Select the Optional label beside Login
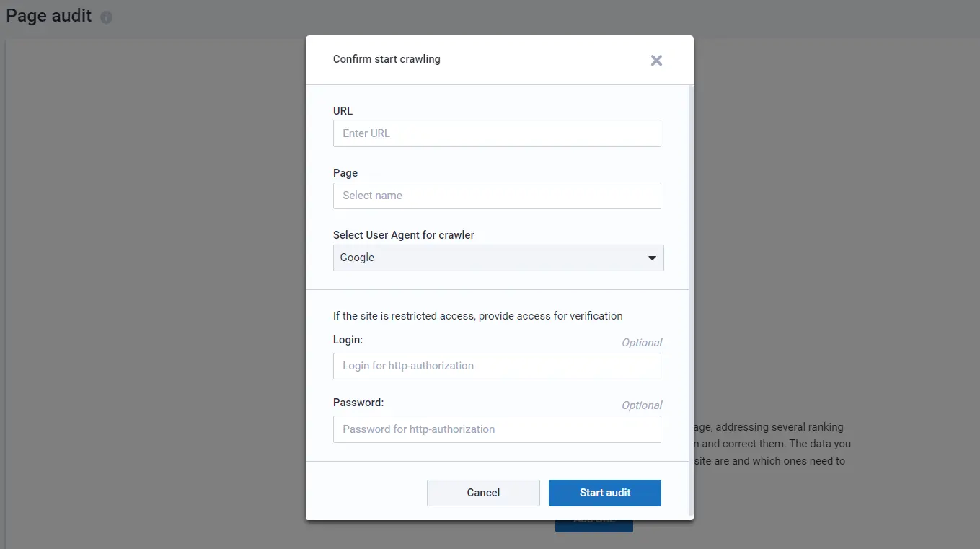 click(641, 342)
